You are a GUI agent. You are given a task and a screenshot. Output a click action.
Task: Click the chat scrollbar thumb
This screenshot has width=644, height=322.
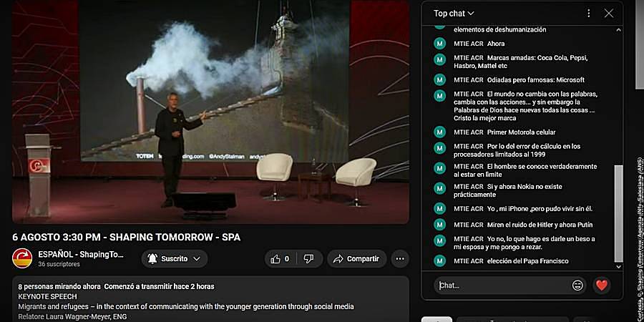619,213
